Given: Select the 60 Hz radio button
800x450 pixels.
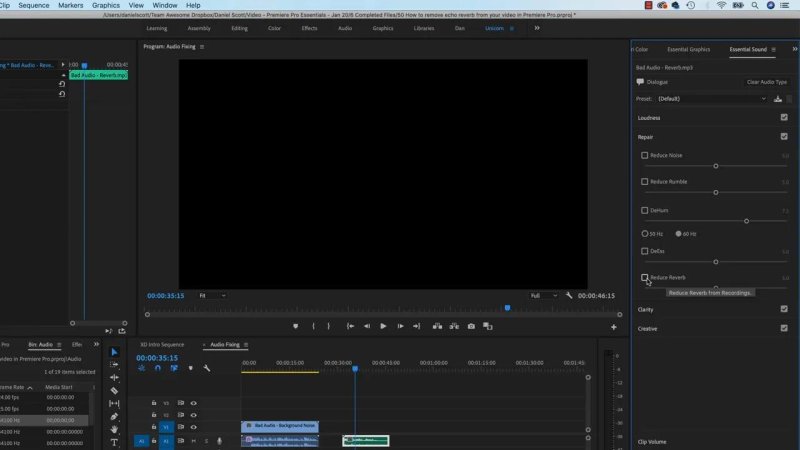Looking at the screenshot, I should (678, 234).
